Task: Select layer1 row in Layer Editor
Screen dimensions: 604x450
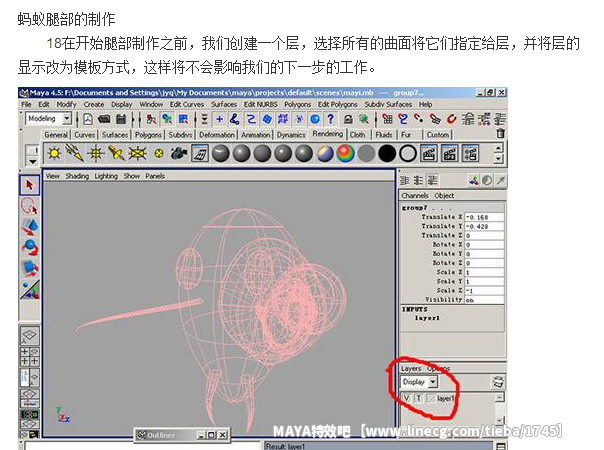Action: pyautogui.click(x=448, y=398)
